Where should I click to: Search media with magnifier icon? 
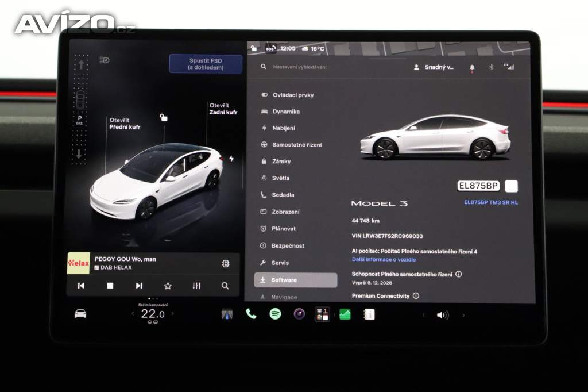pos(225,286)
